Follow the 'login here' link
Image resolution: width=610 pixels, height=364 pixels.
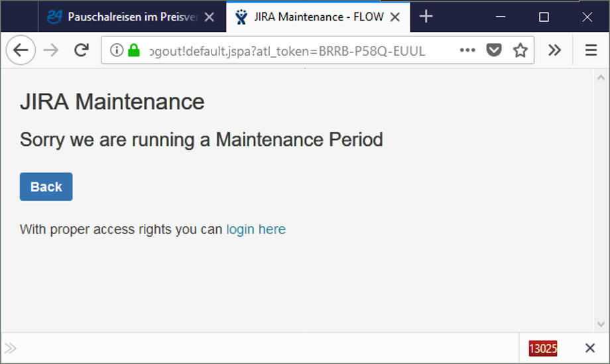tap(256, 229)
